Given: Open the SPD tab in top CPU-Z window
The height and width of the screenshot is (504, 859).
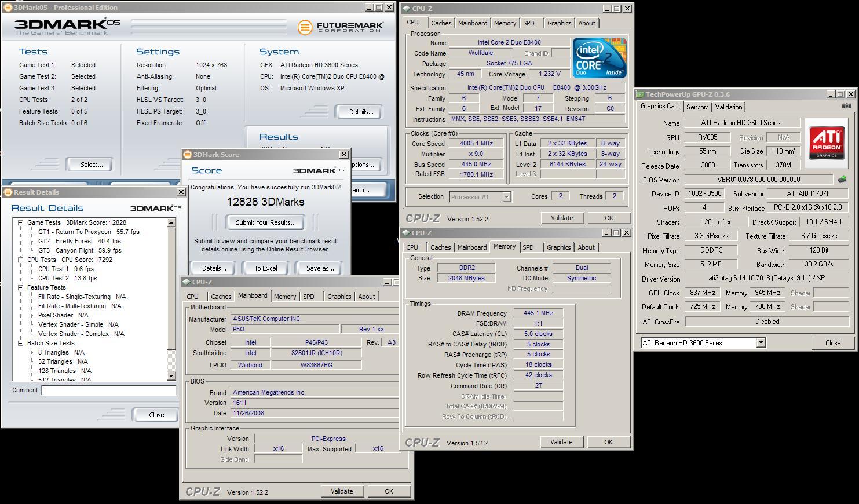Looking at the screenshot, I should pyautogui.click(x=529, y=23).
